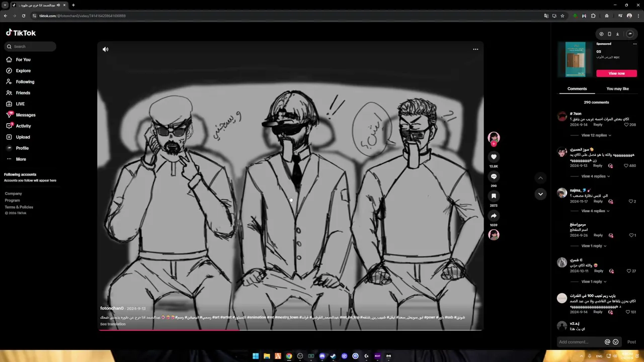Expand View 1 reply under 2024-10-11 comment
The width and height of the screenshot is (644, 362).
coord(594,282)
